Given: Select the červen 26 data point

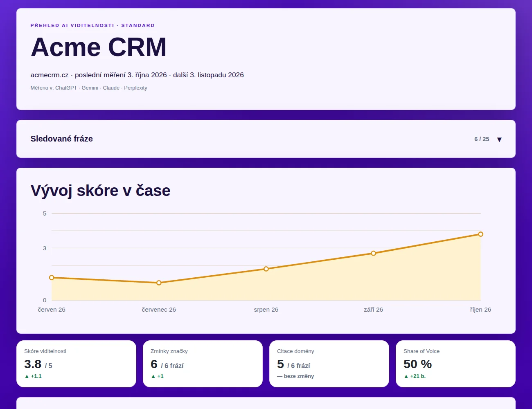Looking at the screenshot, I should coord(52,278).
